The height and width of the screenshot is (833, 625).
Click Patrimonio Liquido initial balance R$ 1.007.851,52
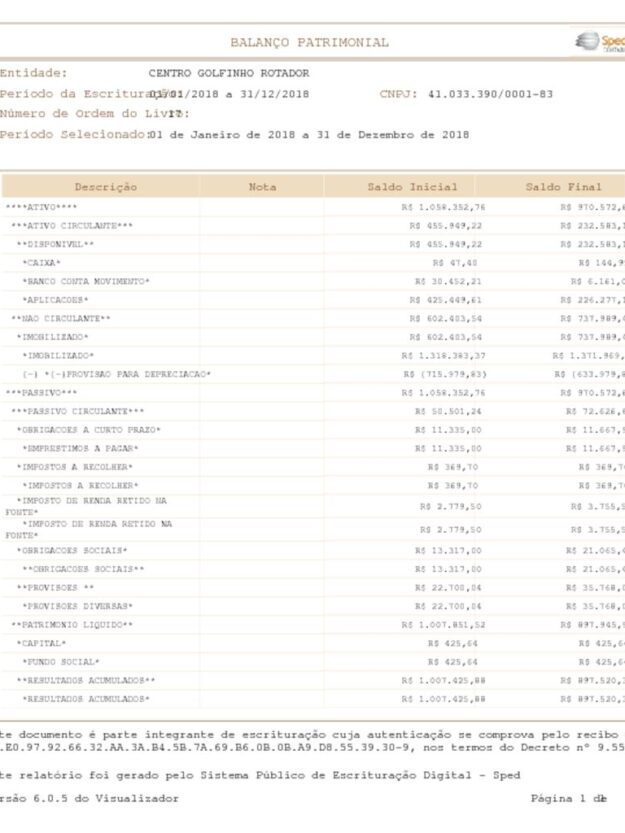pyautogui.click(x=443, y=625)
